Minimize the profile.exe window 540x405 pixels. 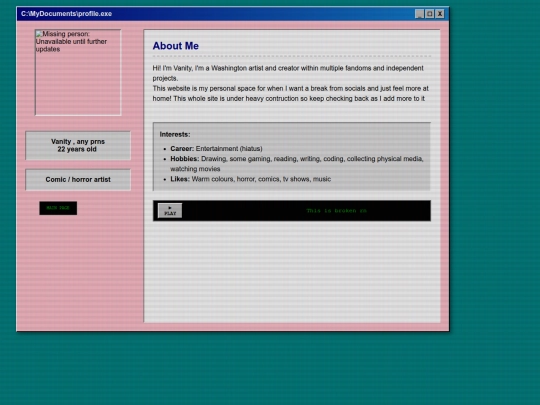(x=419, y=14)
